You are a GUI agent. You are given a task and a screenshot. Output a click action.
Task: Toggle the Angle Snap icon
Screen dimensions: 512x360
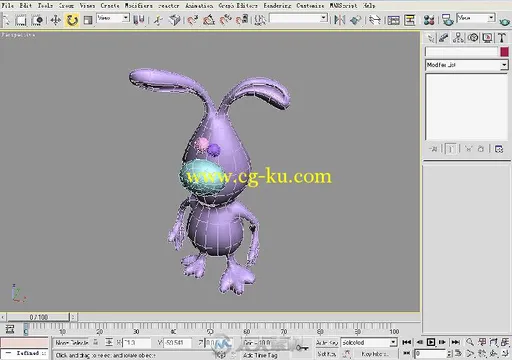coord(209,20)
